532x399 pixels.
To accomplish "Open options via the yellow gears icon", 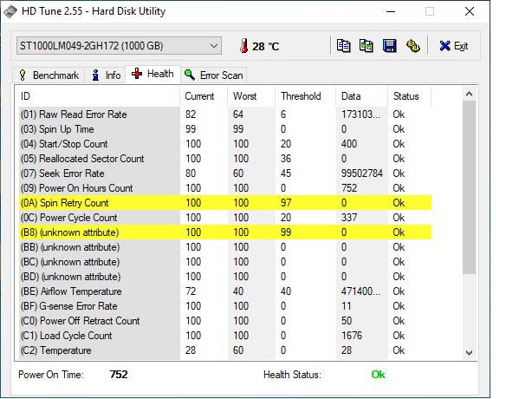I will pos(413,46).
